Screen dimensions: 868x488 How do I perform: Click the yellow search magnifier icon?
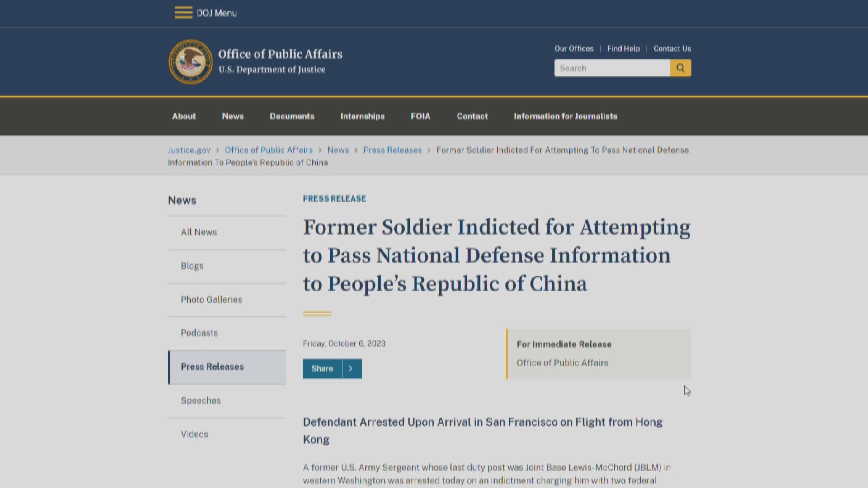[x=680, y=68]
